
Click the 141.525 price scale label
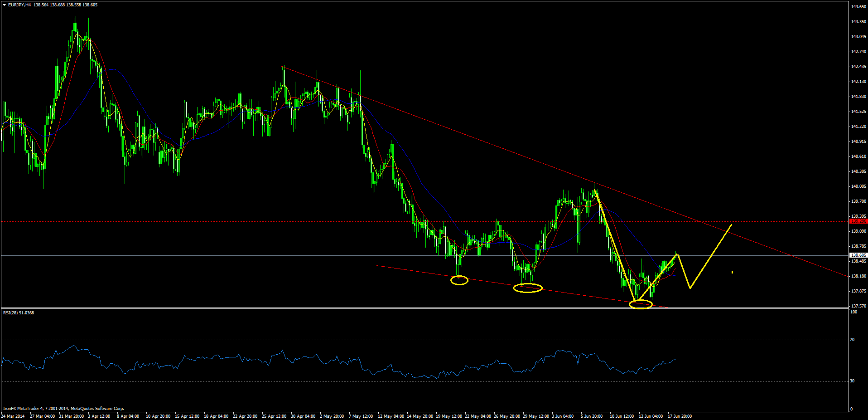pyautogui.click(x=858, y=112)
